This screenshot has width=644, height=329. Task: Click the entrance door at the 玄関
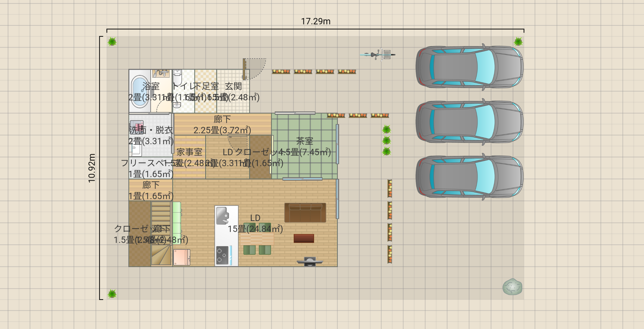(244, 69)
